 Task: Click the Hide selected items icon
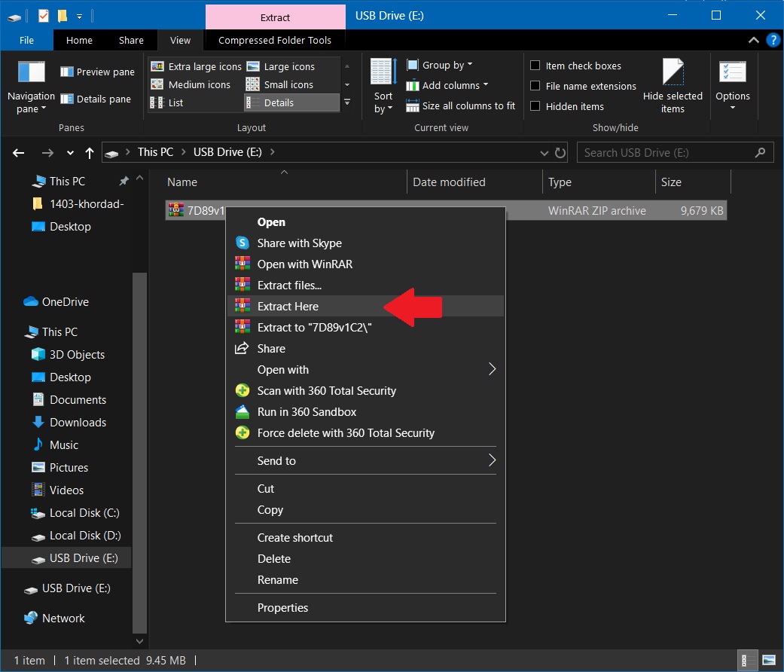click(x=673, y=72)
